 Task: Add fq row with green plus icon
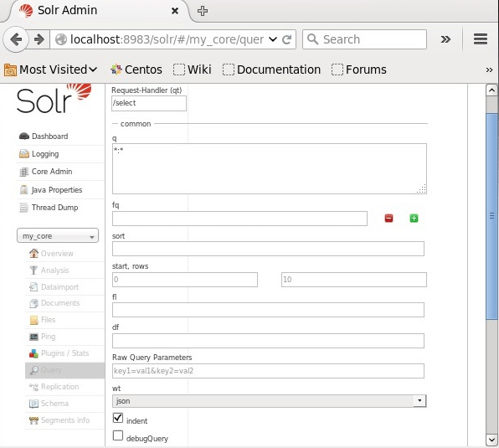click(x=414, y=219)
